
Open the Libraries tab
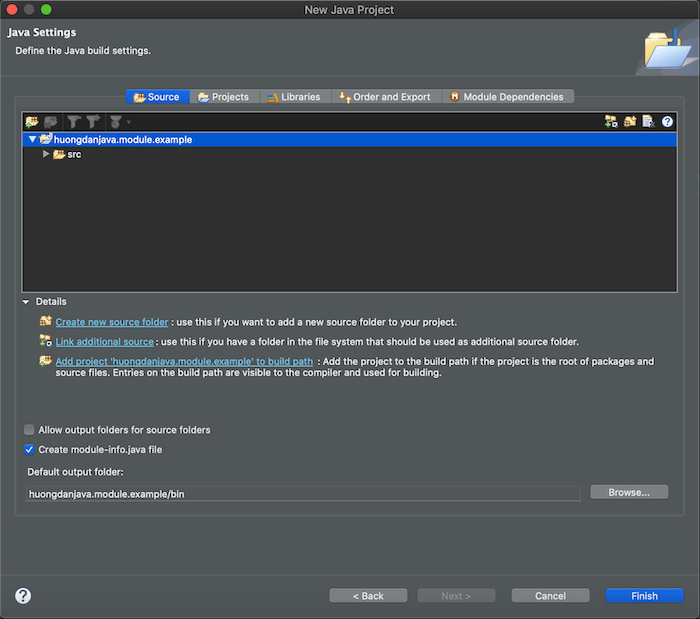295,97
